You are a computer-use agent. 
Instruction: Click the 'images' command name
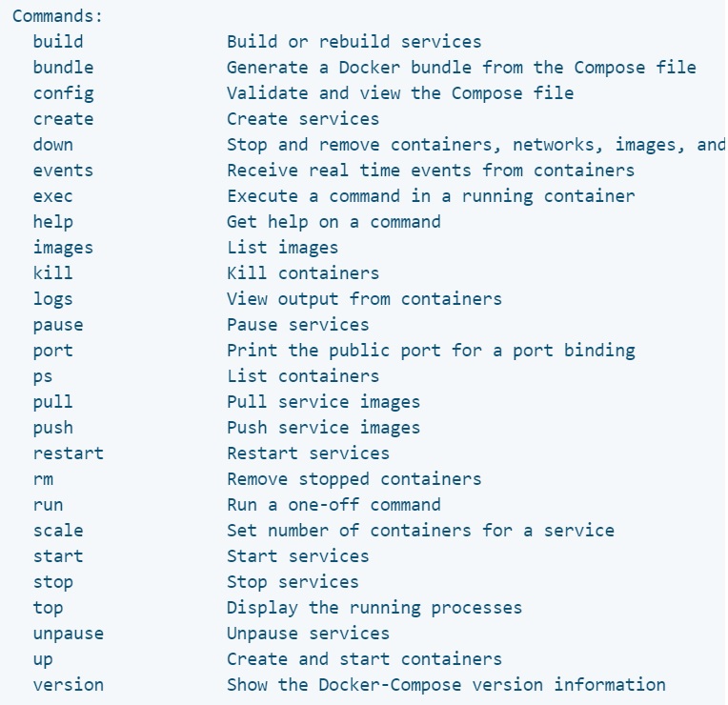(x=63, y=248)
